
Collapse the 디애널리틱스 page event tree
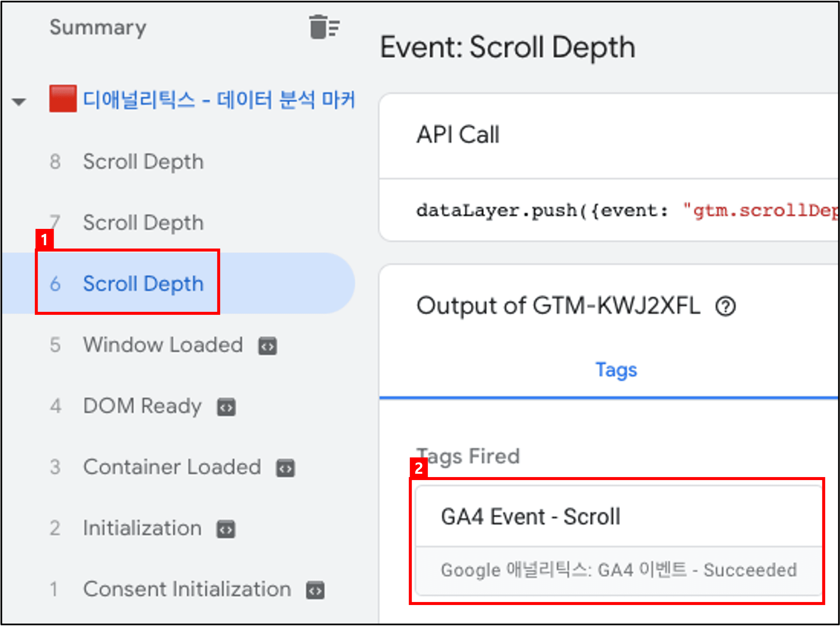(19, 101)
